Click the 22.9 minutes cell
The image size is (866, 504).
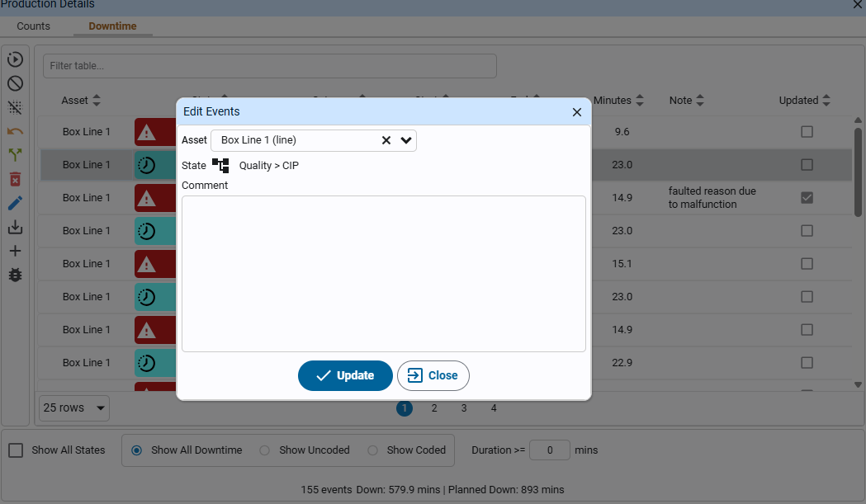(x=622, y=363)
